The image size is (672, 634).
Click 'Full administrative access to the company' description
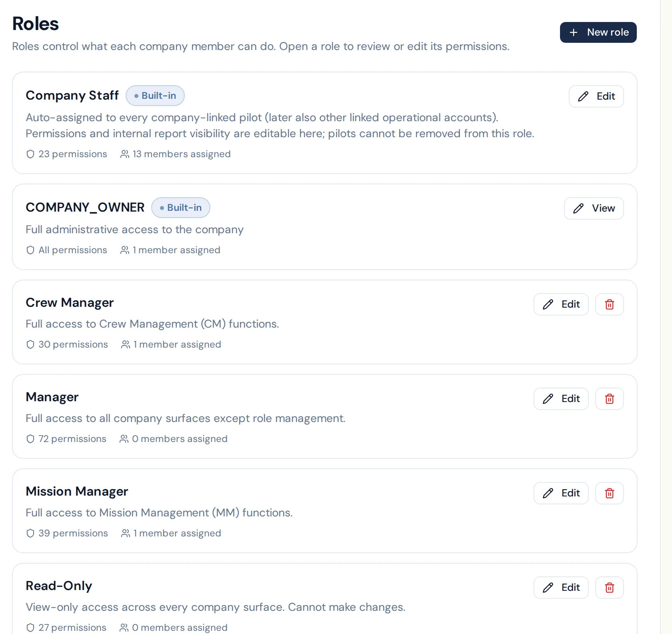click(x=135, y=230)
